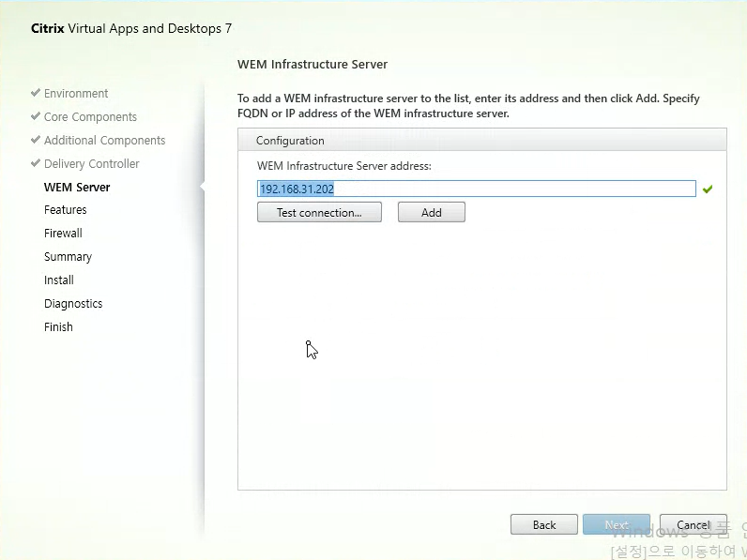Click the Next button
The width and height of the screenshot is (747, 560).
pos(617,524)
